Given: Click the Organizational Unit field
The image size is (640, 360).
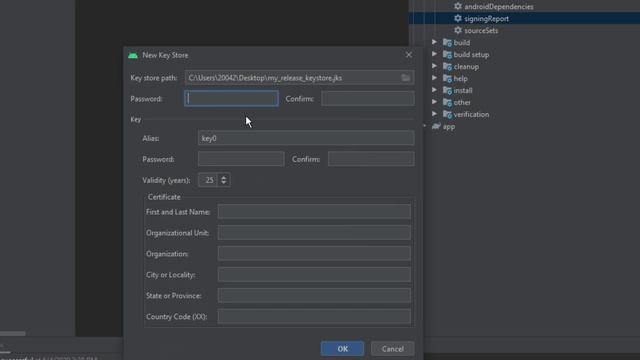Looking at the screenshot, I should click(x=314, y=233).
